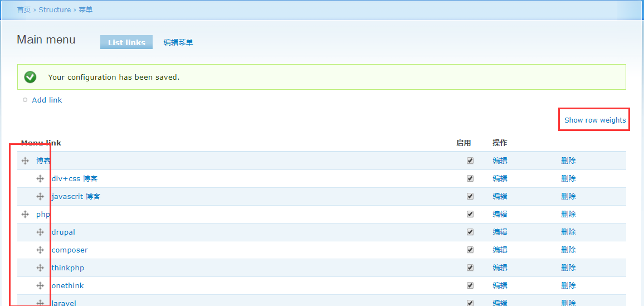Click drag handle beside javascrit 博客

pos(40,196)
